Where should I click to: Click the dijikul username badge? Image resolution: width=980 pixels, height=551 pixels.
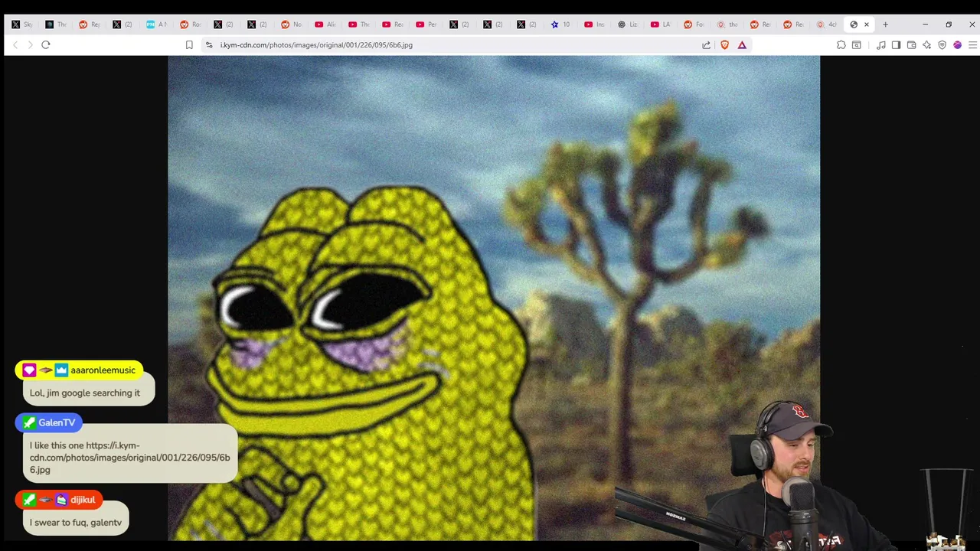pyautogui.click(x=83, y=500)
